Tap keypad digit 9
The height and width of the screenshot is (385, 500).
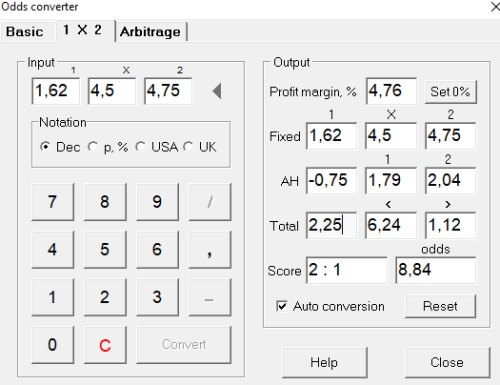(x=157, y=201)
